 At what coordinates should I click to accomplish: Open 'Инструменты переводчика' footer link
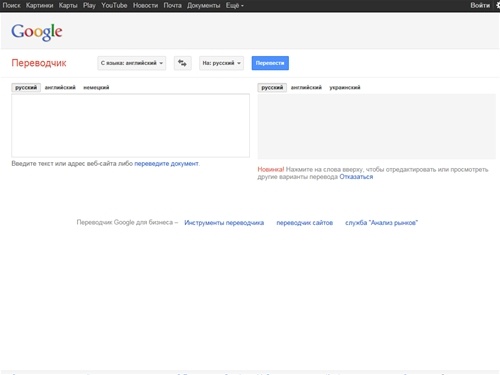click(x=224, y=223)
